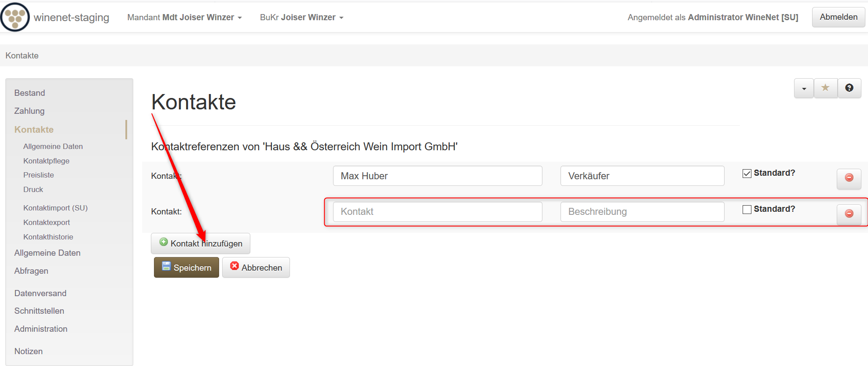Open the help question mark icon
The width and height of the screenshot is (868, 366).
coord(849,88)
